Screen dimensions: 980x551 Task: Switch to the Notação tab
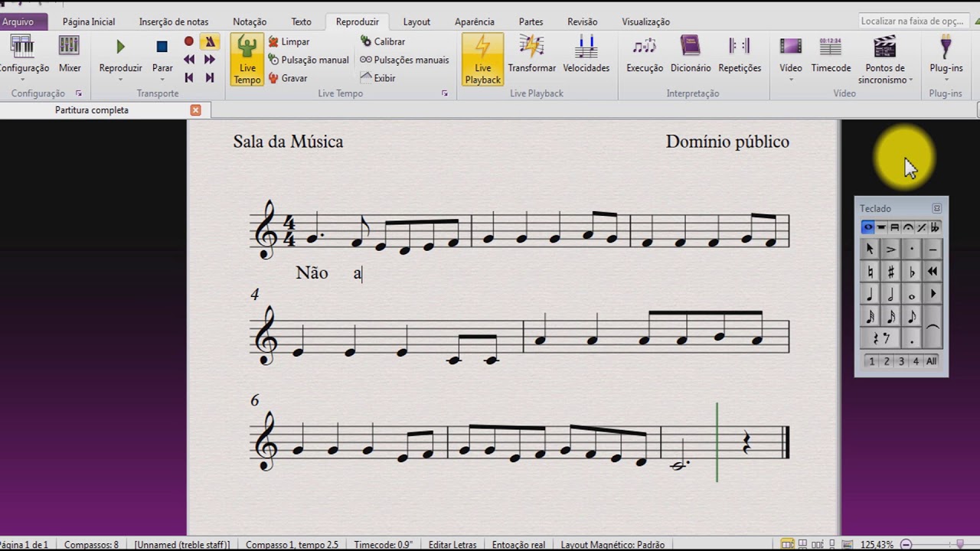tap(250, 21)
